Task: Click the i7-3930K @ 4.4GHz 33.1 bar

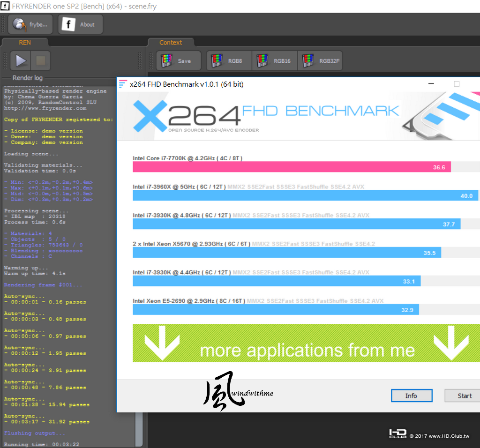Action: (x=277, y=281)
